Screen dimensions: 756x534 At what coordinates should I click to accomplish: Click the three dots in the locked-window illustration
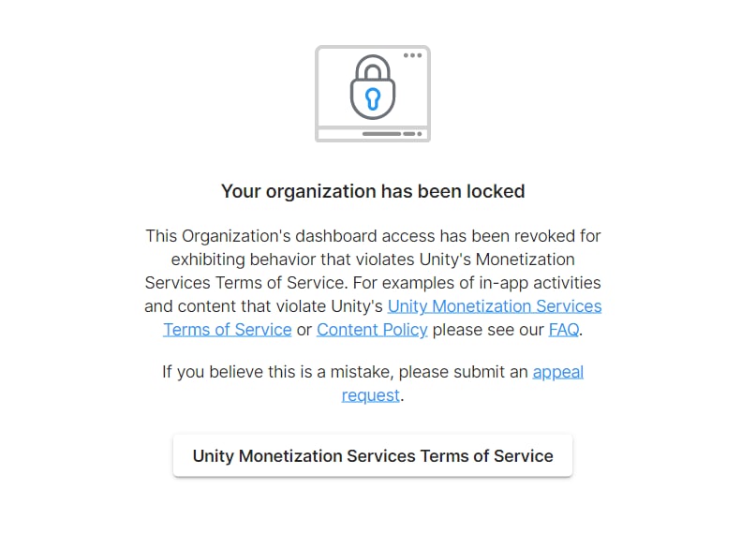tap(412, 55)
